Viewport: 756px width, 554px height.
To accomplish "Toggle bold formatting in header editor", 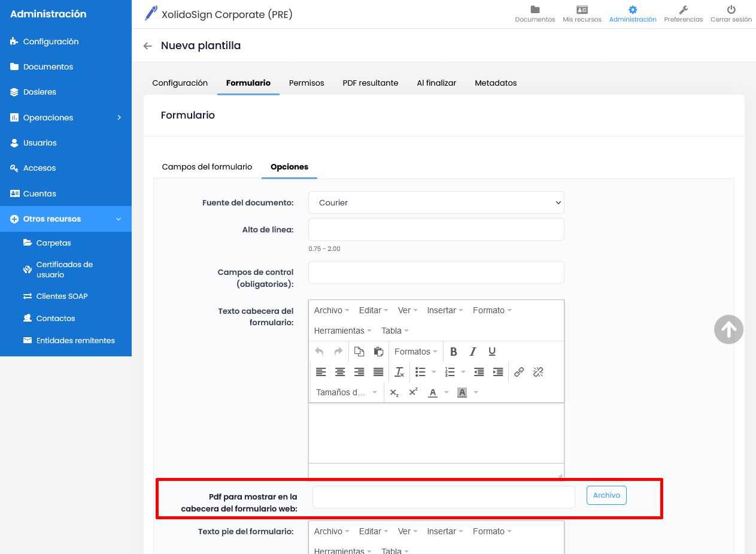I will (x=454, y=352).
